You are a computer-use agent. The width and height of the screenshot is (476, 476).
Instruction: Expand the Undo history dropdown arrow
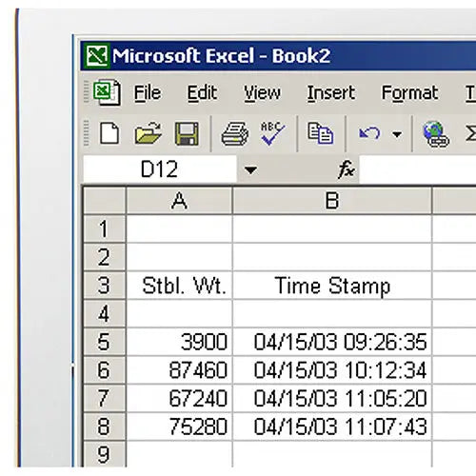(397, 134)
